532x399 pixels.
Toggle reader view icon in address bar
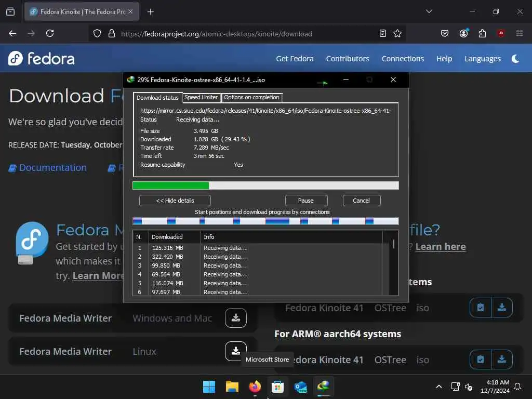[383, 33]
